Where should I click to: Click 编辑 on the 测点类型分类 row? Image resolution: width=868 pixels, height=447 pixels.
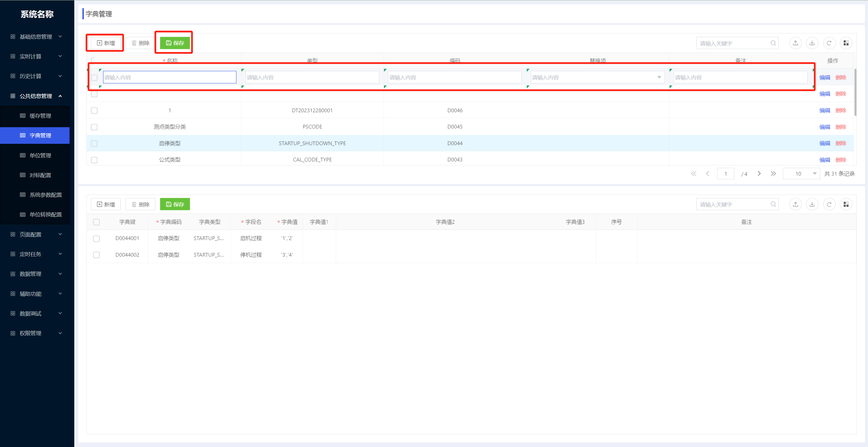point(825,127)
